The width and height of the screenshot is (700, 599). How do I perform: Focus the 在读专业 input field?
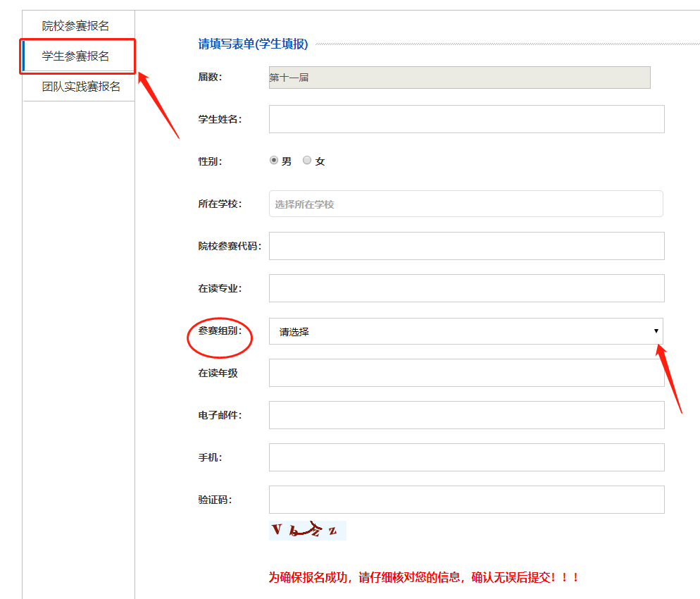point(466,288)
